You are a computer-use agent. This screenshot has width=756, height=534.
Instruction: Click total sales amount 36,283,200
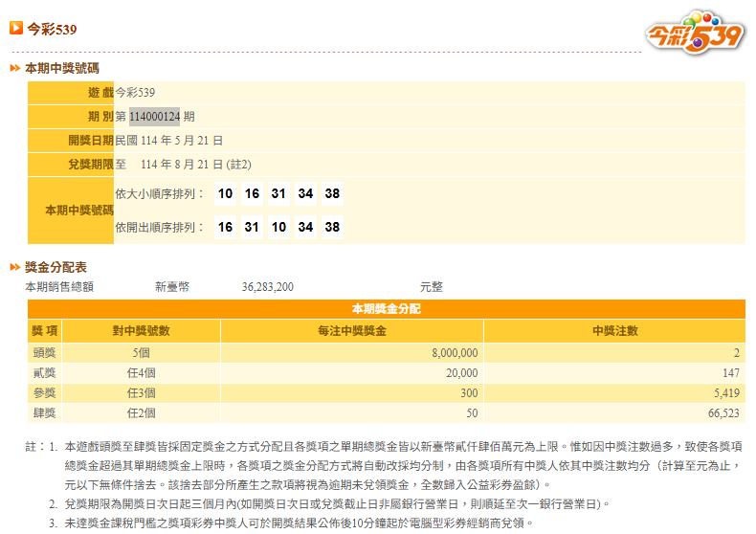(268, 287)
